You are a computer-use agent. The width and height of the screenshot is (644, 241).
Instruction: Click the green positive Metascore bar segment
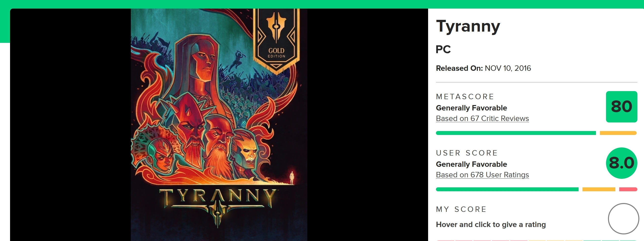(516, 133)
